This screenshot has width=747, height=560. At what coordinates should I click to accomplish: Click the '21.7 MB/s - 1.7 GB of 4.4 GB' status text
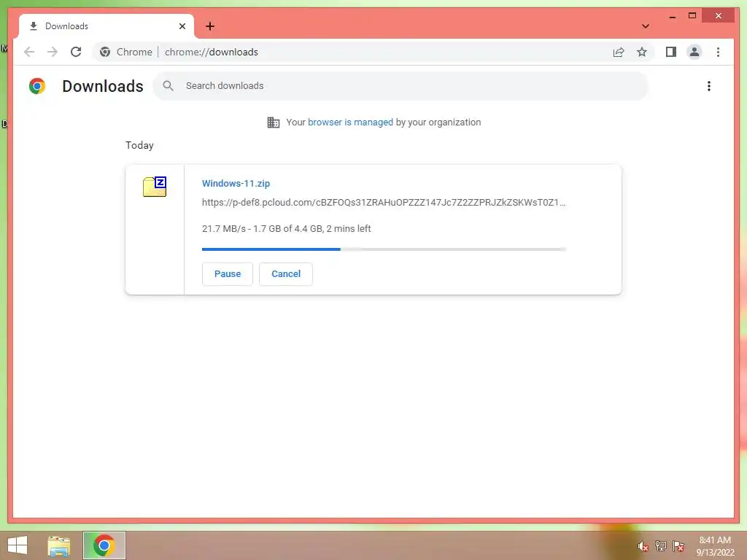(286, 228)
